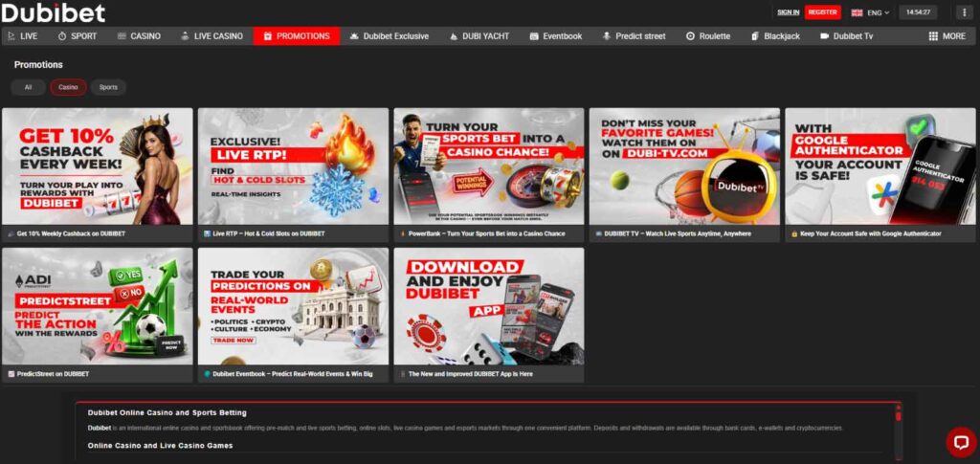Click the SPORT stopwatch icon
Image resolution: width=980 pixels, height=464 pixels.
(x=62, y=36)
